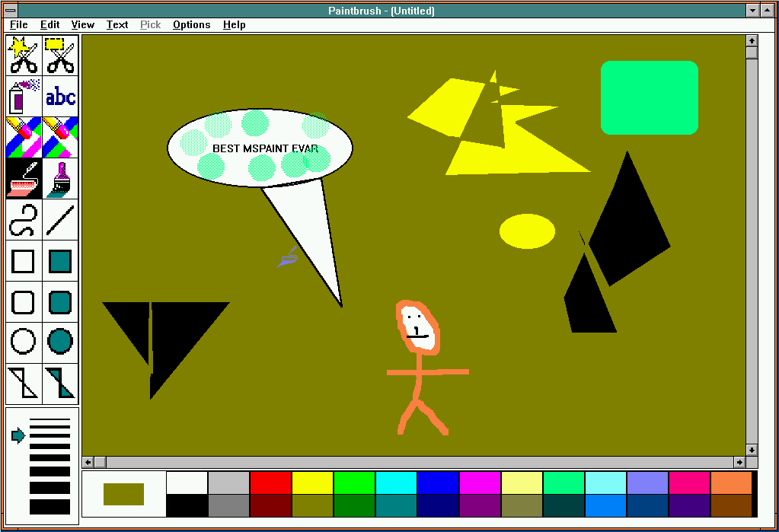Click the horizontal scrollbar thumb
This screenshot has height=532, width=779.
tap(100, 462)
